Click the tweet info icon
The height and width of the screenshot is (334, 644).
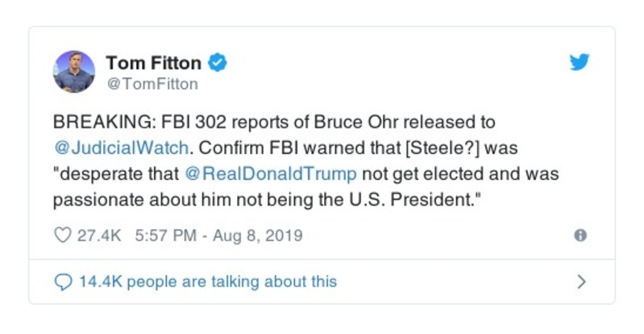click(x=580, y=236)
